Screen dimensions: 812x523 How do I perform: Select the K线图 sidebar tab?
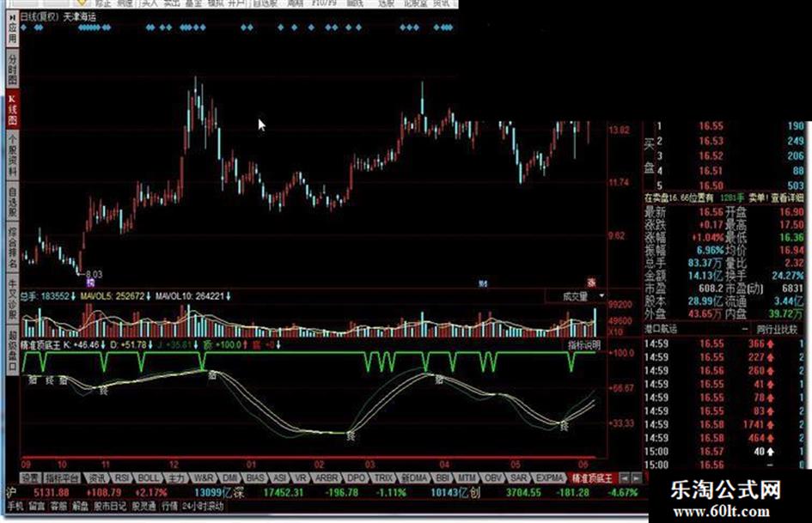click(12, 110)
